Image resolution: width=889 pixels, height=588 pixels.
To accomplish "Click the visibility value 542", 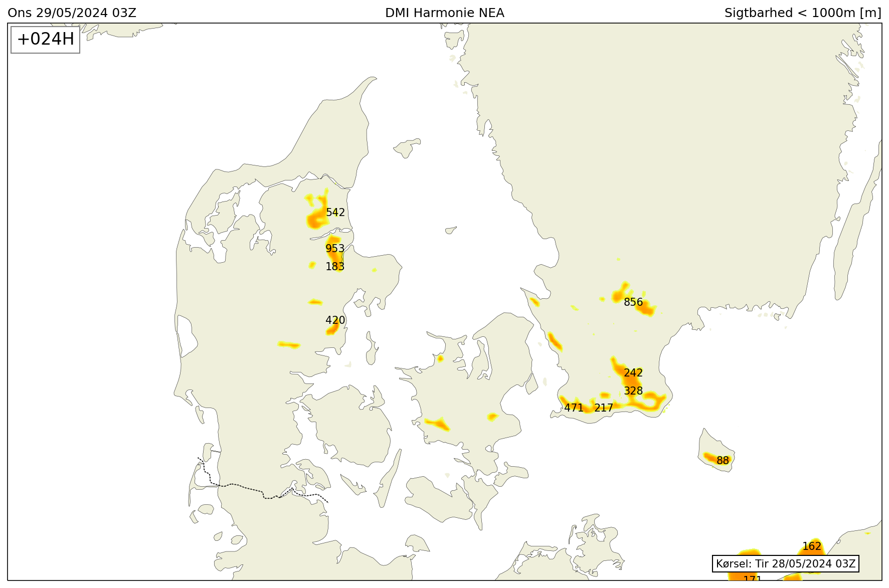I will click(x=335, y=213).
